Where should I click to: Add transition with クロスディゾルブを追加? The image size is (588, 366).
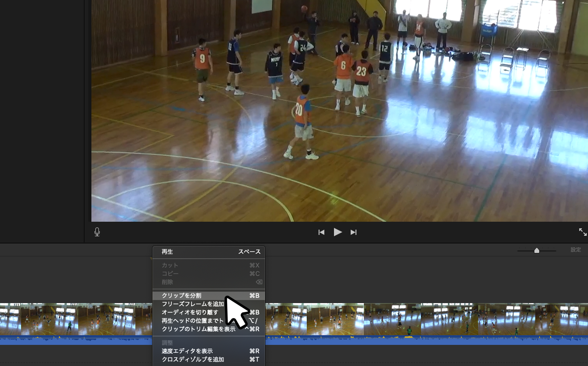click(x=192, y=359)
